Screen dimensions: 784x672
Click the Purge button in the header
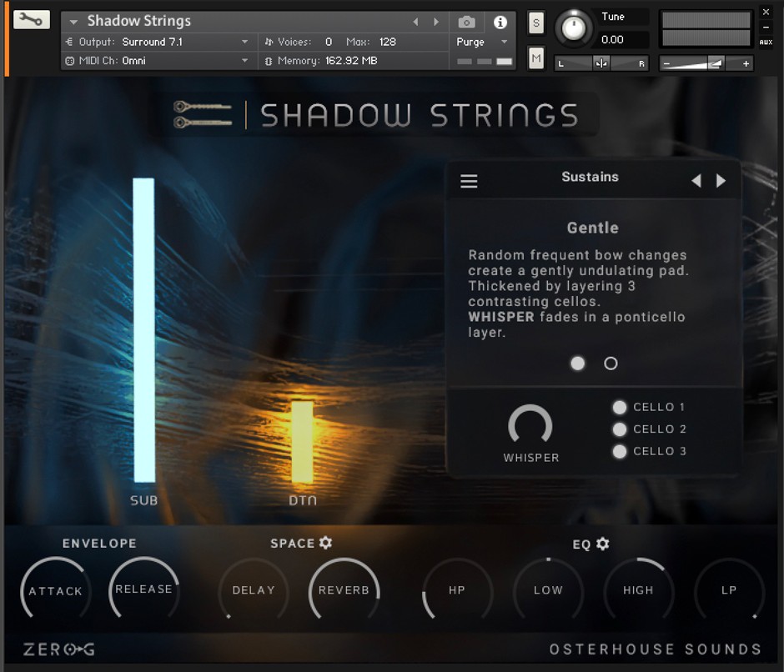point(472,42)
